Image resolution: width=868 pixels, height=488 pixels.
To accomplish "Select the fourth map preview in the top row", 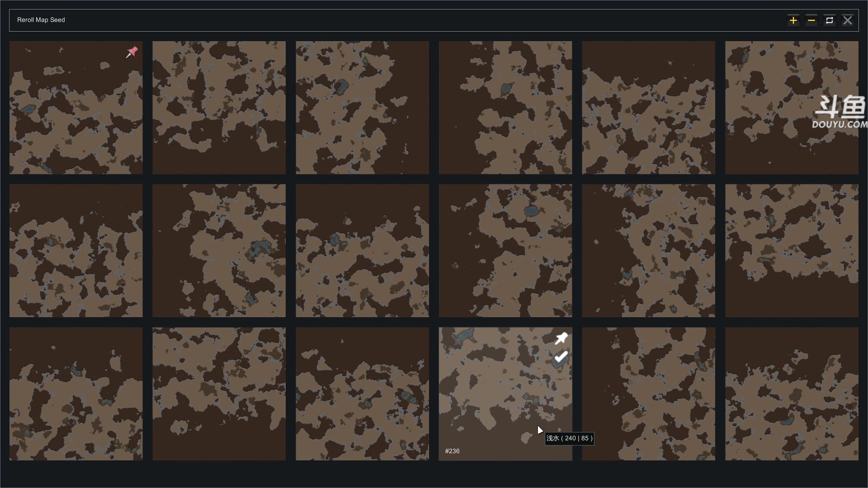I will (505, 108).
